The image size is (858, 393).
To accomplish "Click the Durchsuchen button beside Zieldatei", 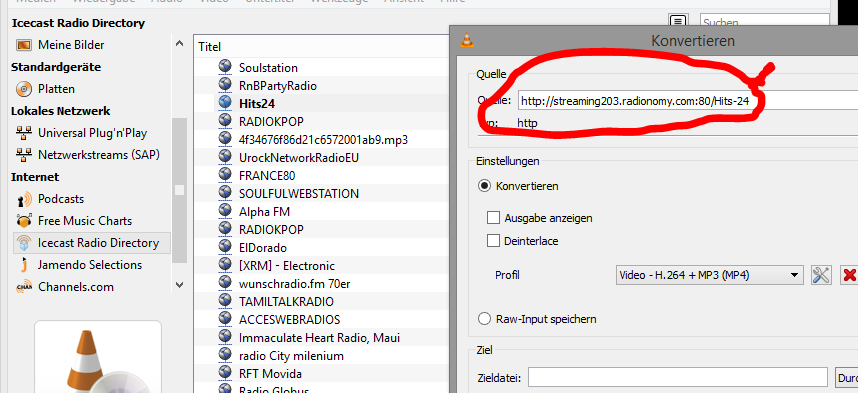I will 847,377.
